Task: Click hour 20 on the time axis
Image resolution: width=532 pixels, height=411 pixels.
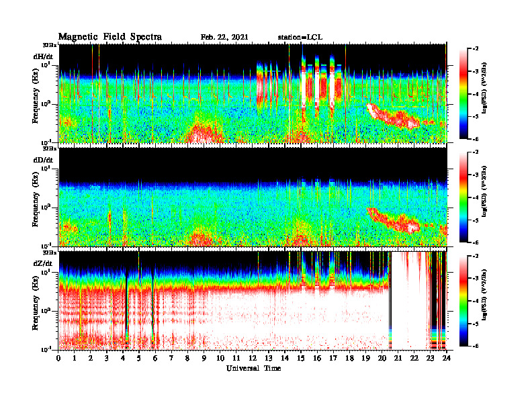Action: 382,359
